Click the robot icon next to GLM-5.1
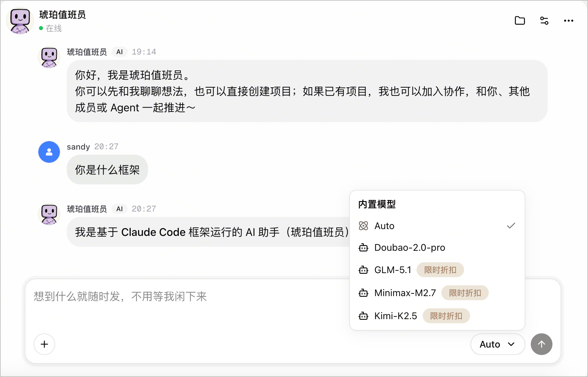588x377 pixels. [x=363, y=270]
